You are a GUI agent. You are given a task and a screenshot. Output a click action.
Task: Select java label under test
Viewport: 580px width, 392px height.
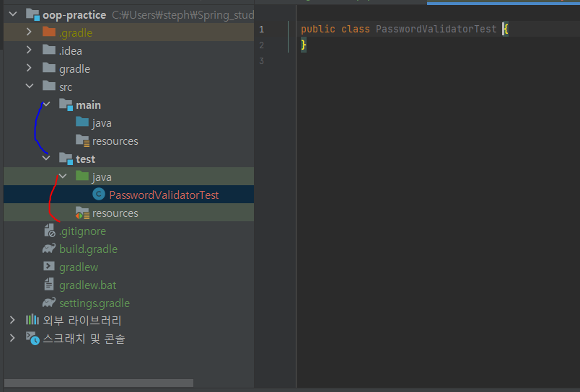102,177
